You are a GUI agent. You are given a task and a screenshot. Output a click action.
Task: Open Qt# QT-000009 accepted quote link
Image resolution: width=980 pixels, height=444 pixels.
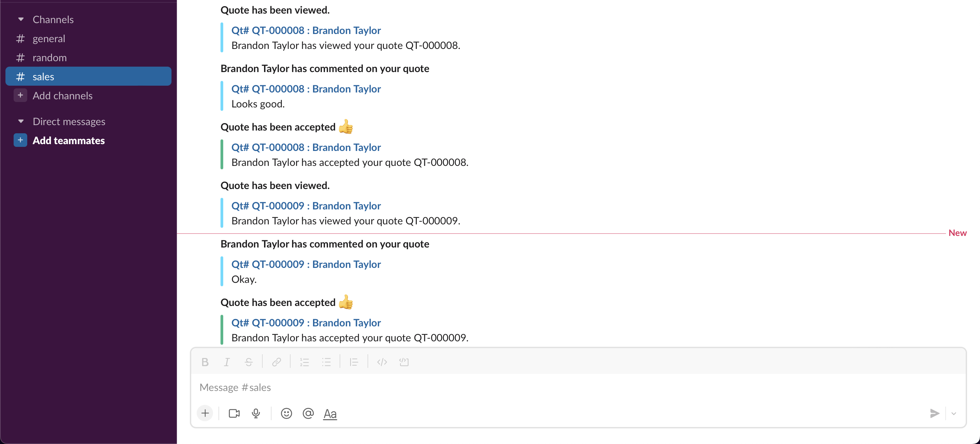306,322
